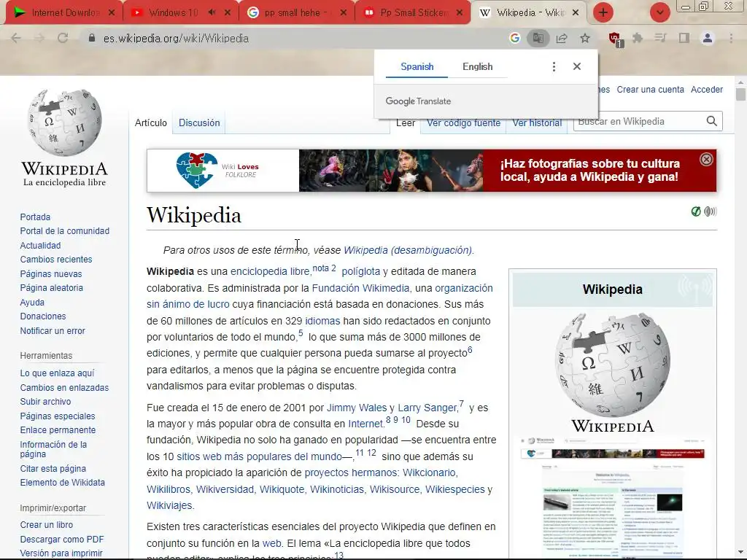Click Crear una cuenta link
This screenshot has width=747, height=560.
pos(650,90)
